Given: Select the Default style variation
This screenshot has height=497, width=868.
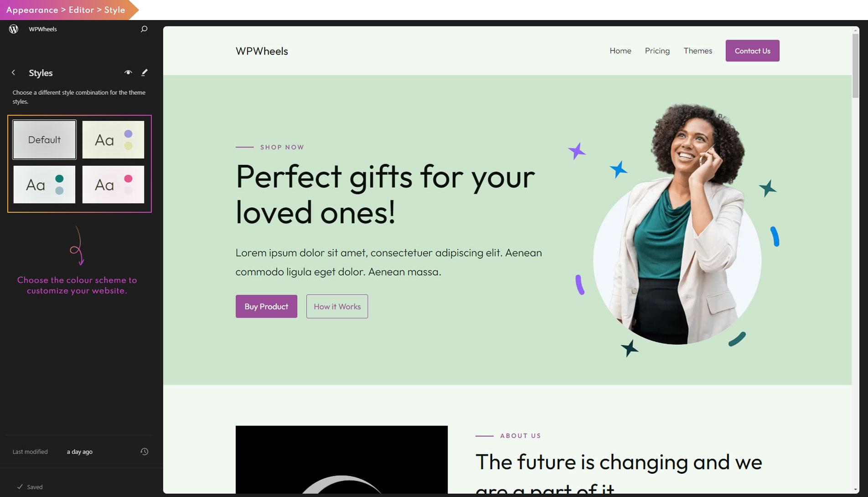Looking at the screenshot, I should 44,140.
